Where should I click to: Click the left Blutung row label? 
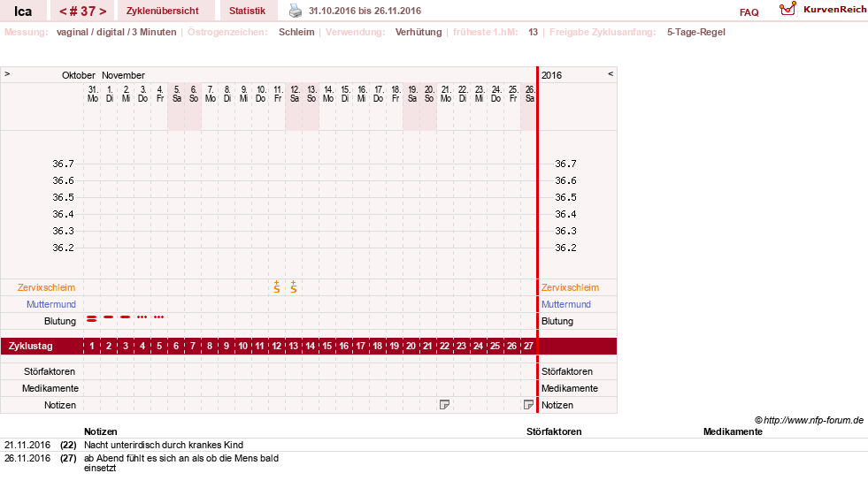pos(60,321)
